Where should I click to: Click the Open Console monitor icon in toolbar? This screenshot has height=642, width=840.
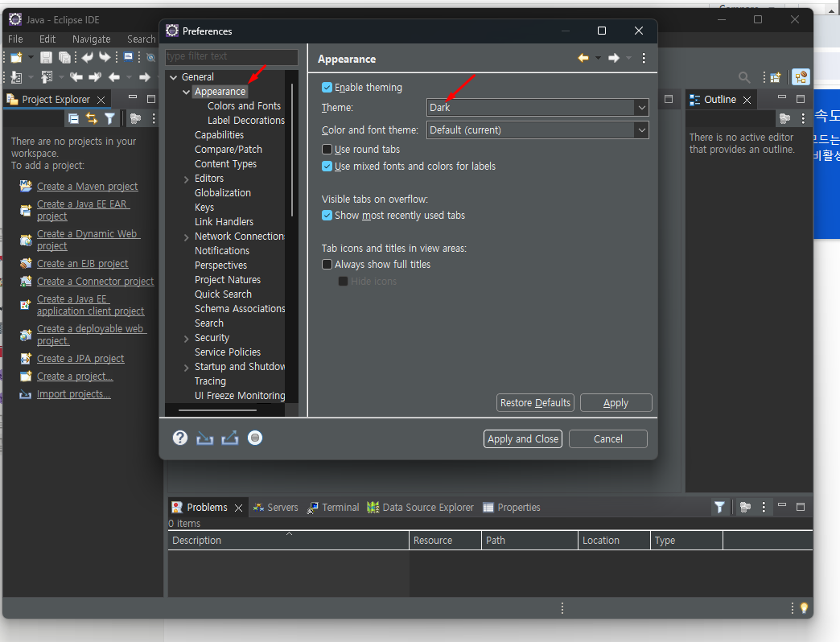pos(129,57)
